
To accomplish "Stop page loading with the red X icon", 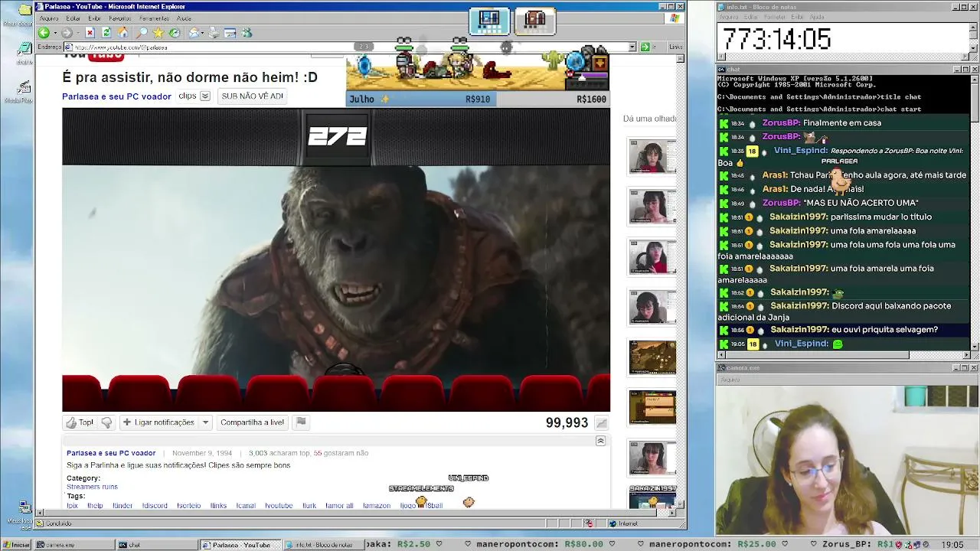I will 90,33.
